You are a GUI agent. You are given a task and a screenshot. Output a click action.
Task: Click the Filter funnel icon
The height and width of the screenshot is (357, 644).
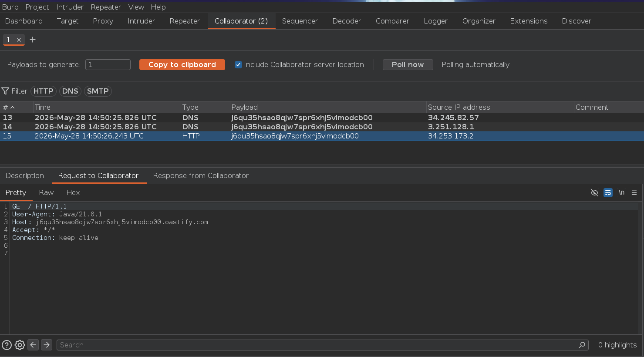click(x=5, y=91)
